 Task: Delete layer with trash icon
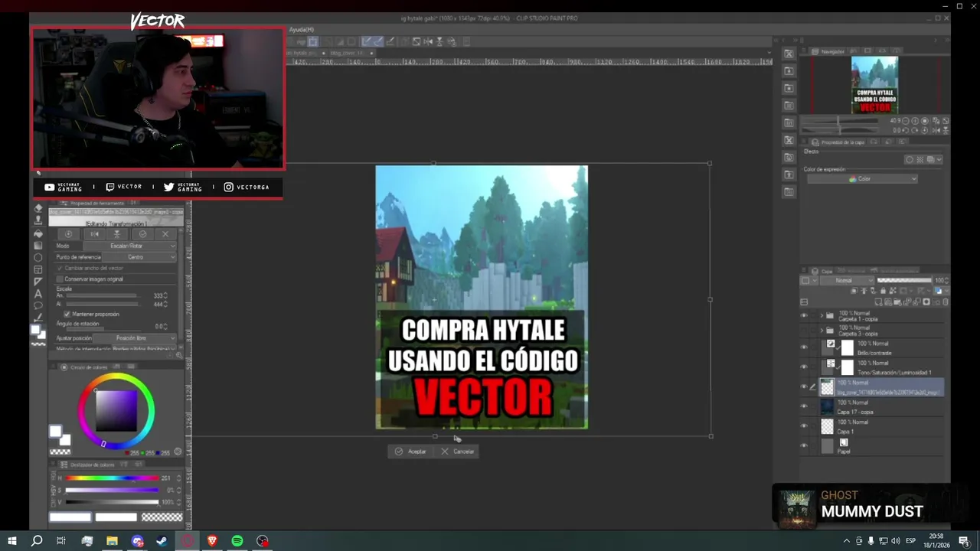pyautogui.click(x=946, y=302)
